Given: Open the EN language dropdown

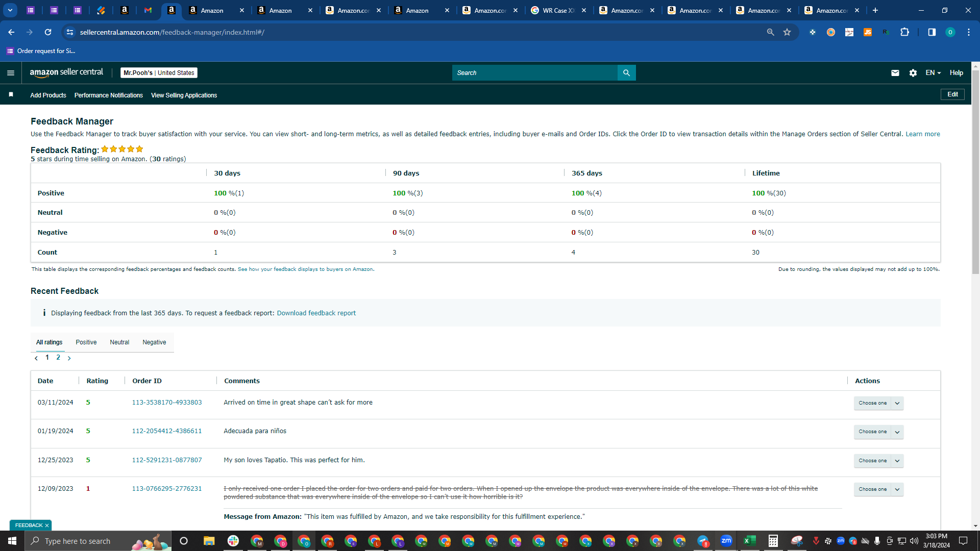Looking at the screenshot, I should click(933, 73).
